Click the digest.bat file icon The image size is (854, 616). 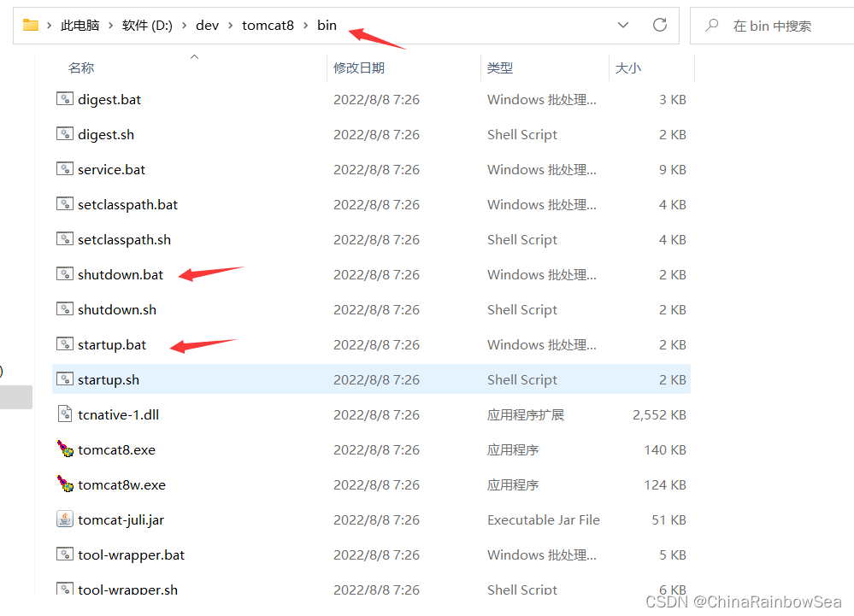tap(65, 98)
